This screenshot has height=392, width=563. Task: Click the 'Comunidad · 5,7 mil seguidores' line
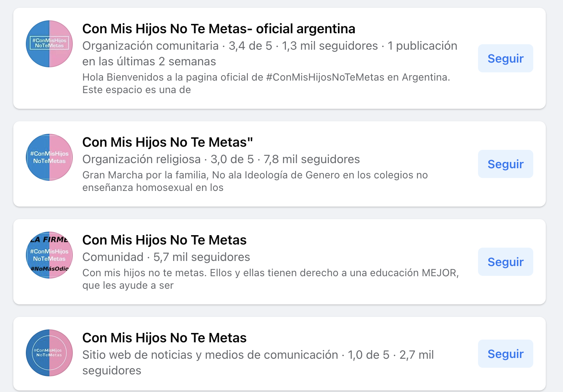pyautogui.click(x=166, y=257)
